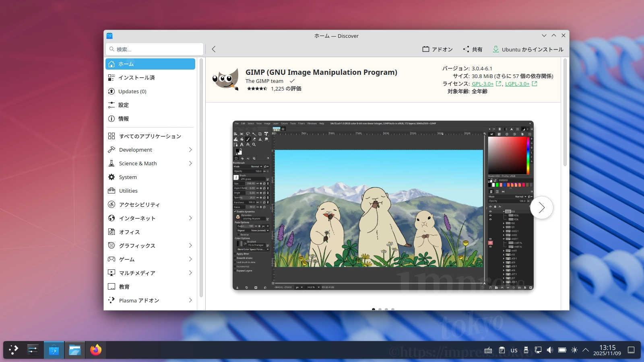Open System Settings from the taskbar
644x362 pixels.
pos(33,350)
